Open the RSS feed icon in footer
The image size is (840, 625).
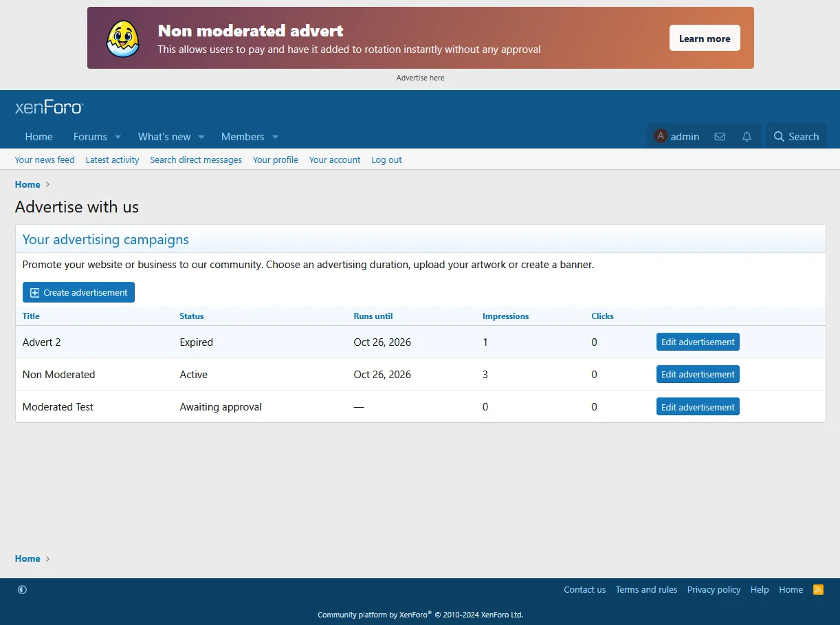(818, 589)
